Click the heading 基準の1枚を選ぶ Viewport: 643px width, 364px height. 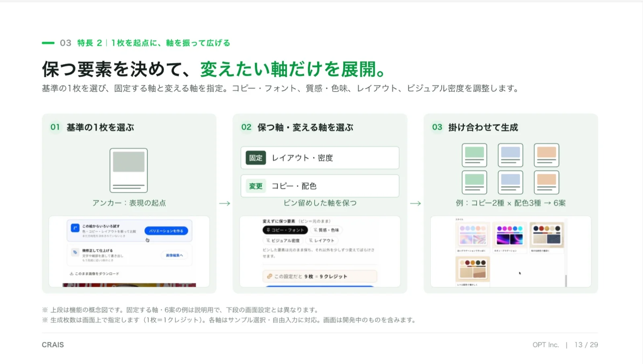pos(100,127)
